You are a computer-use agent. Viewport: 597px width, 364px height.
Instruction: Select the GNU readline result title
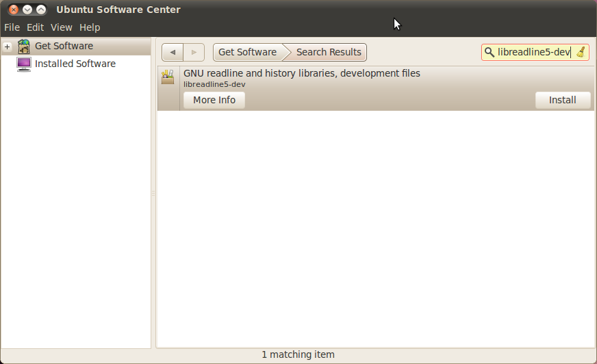[x=301, y=73]
